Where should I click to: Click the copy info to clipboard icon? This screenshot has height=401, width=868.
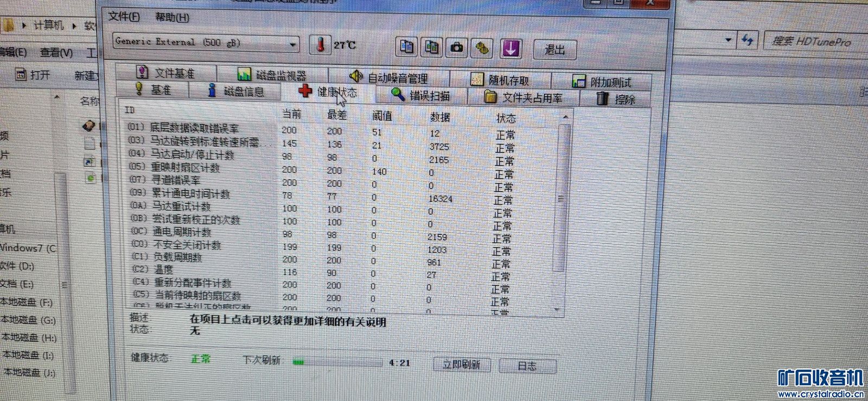pyautogui.click(x=406, y=47)
